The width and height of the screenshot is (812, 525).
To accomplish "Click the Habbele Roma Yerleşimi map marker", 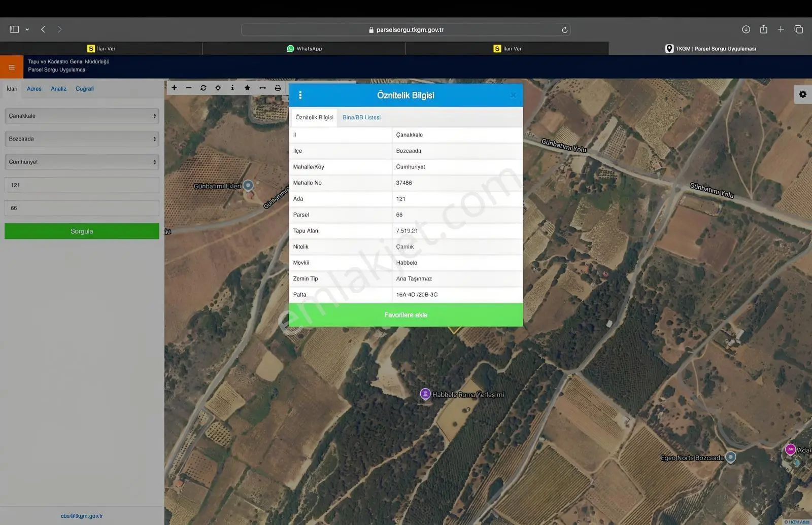I will coord(425,394).
